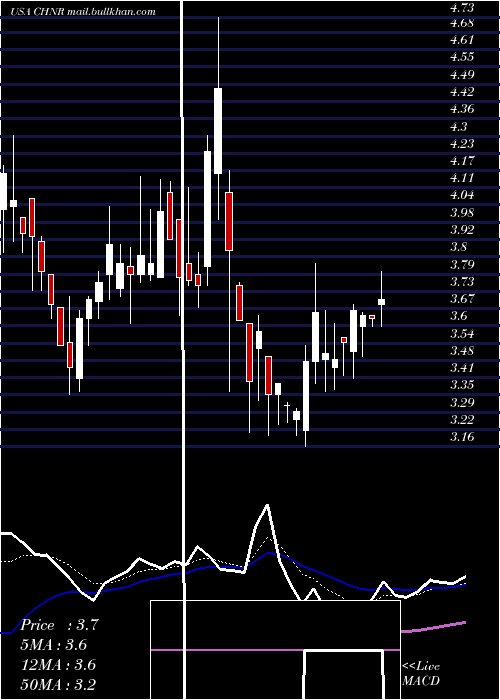Click the 3.48 price axis label
Viewport: 500px width, 700px height.
click(x=461, y=351)
